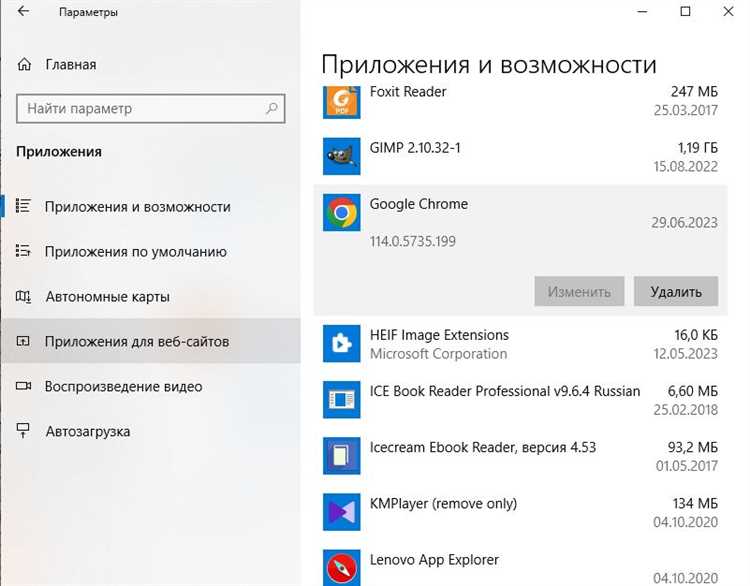This screenshot has height=586, width=750.
Task: Click the Google Chrome app icon
Action: coord(342,212)
